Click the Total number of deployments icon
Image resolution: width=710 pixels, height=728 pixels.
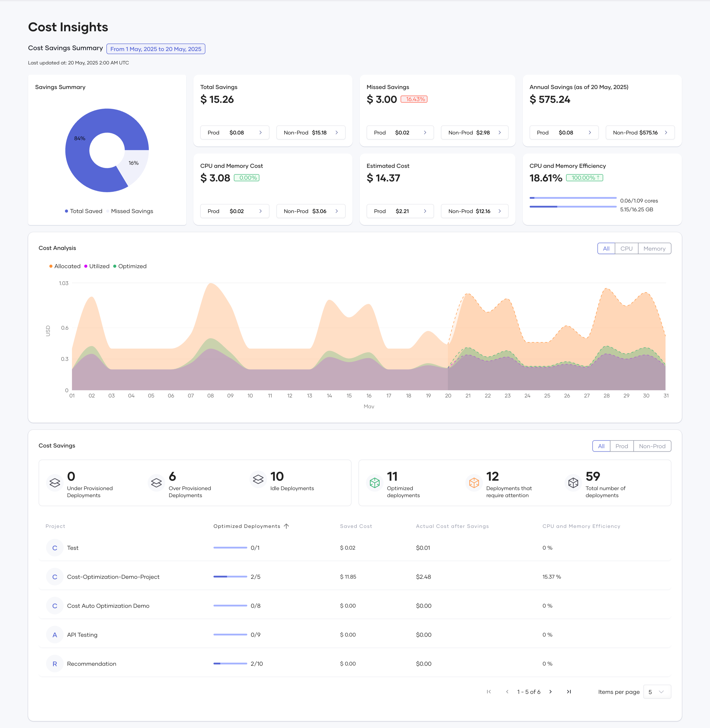tap(573, 483)
